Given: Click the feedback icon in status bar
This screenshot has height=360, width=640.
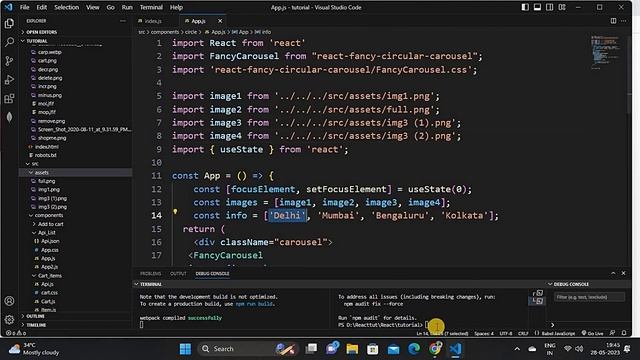Looking at the screenshot, I should (612, 333).
